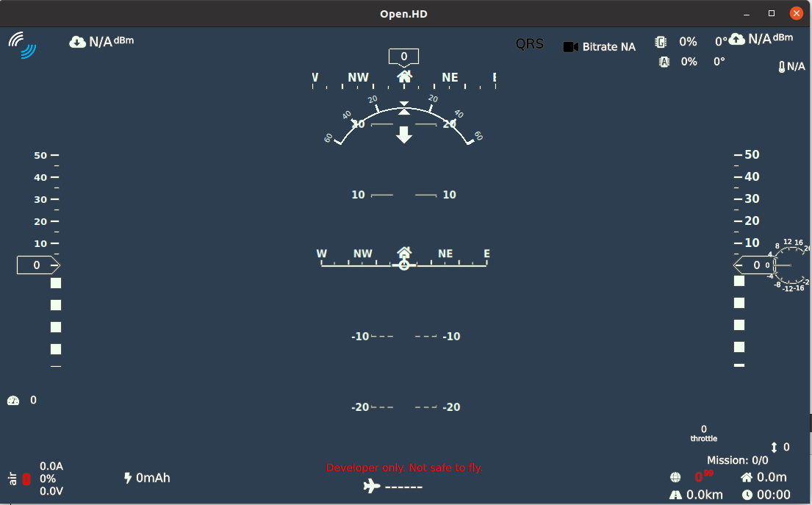Click the 0mAh consumption value
Viewport: 812px width, 505px height.
(154, 478)
